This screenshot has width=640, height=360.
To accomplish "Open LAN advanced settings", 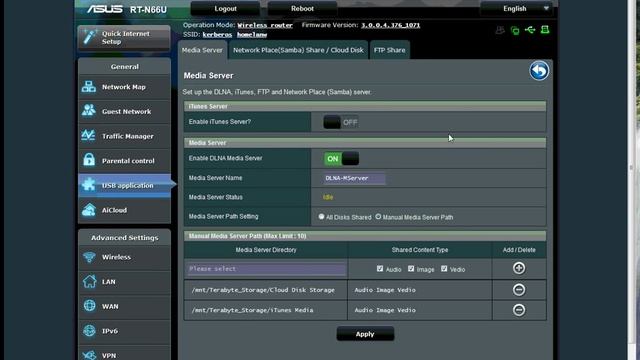I will pos(124,282).
